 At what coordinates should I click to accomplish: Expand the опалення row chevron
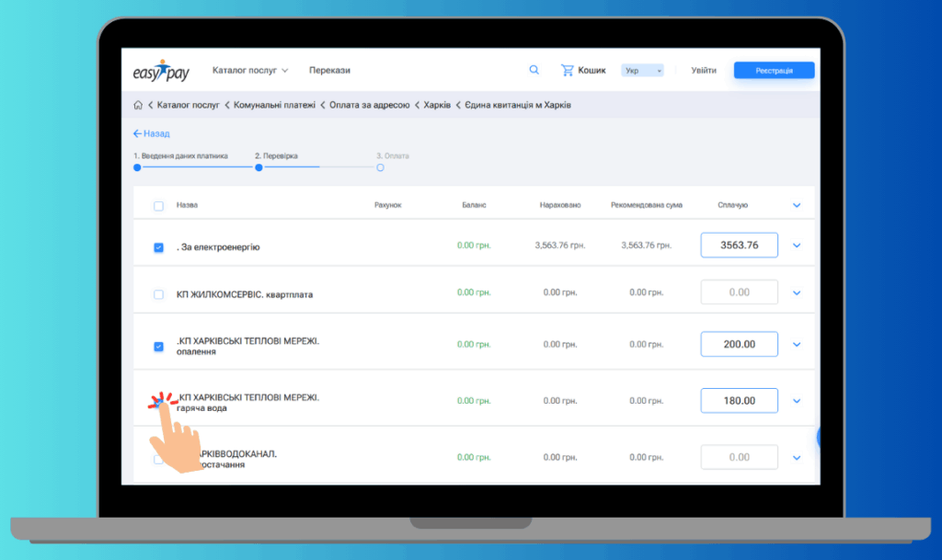[x=797, y=345]
